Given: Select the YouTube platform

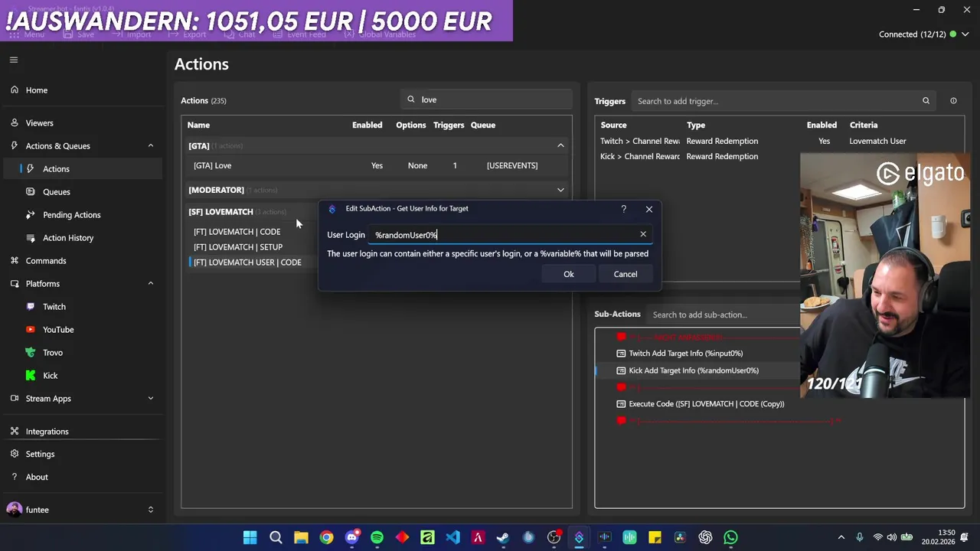Looking at the screenshot, I should click(x=58, y=330).
